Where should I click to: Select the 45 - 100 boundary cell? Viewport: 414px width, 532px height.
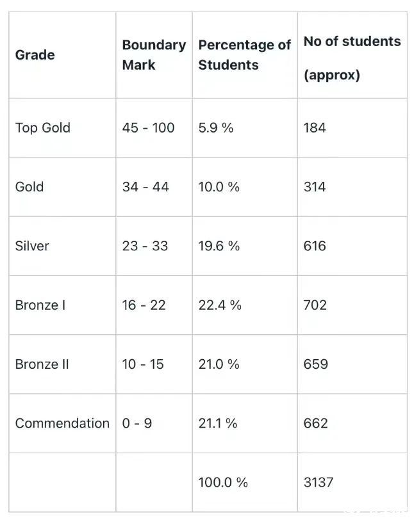(x=148, y=128)
